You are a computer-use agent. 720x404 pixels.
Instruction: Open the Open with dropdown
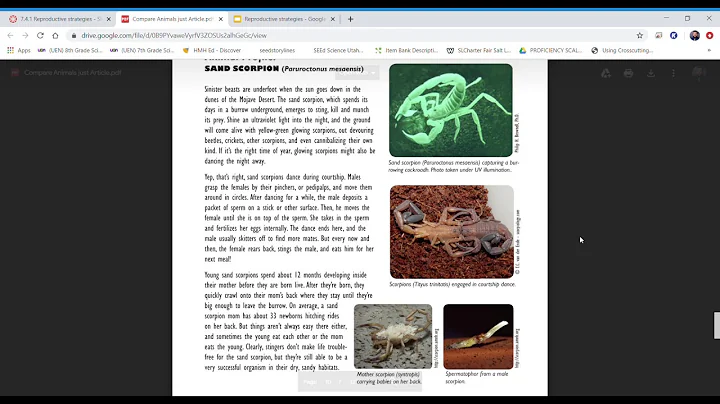coord(357,73)
